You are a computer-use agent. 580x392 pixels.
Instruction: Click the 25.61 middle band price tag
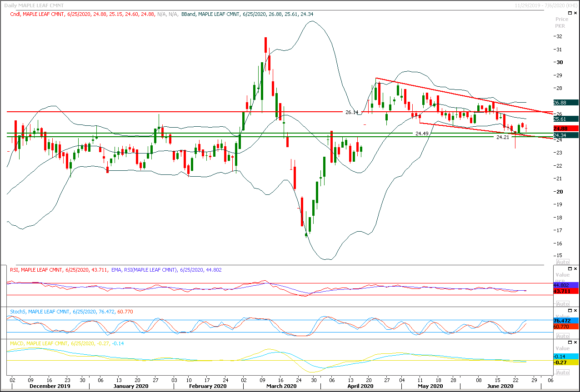point(565,119)
